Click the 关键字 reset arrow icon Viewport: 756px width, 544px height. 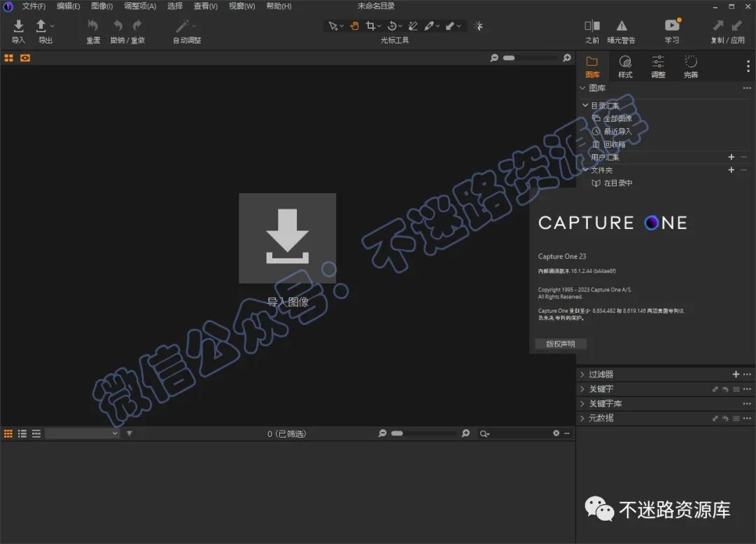(x=726, y=389)
